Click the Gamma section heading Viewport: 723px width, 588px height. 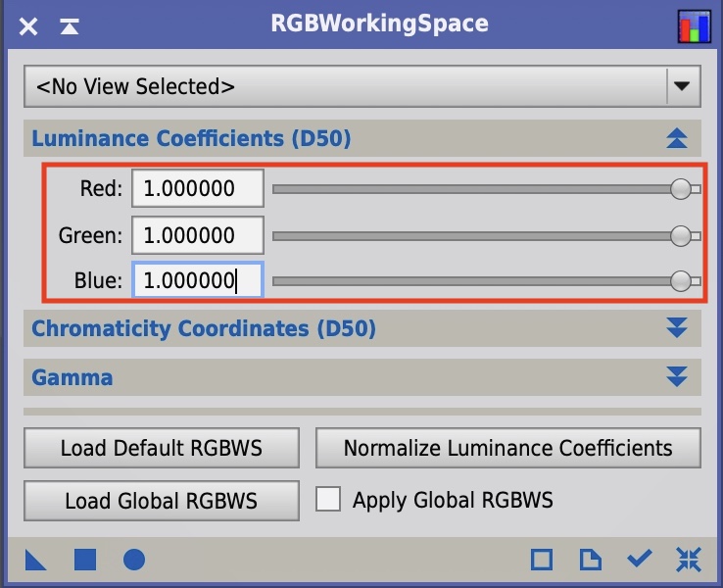72,377
